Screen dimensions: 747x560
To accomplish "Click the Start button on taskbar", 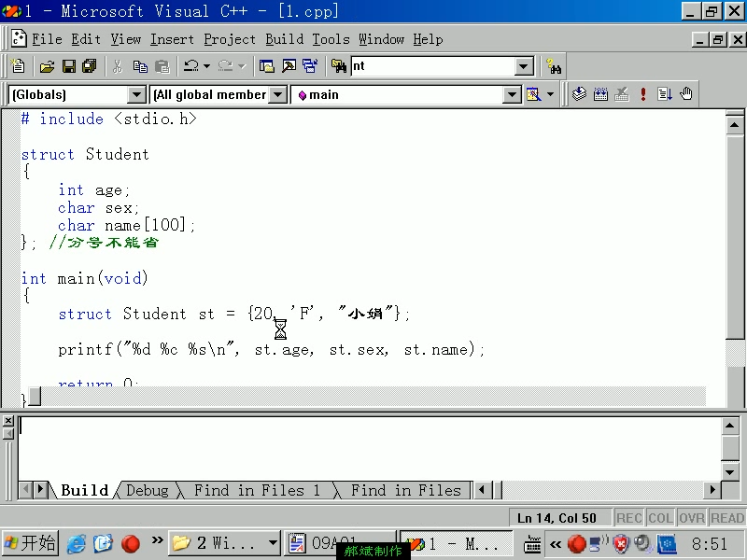I will point(30,543).
